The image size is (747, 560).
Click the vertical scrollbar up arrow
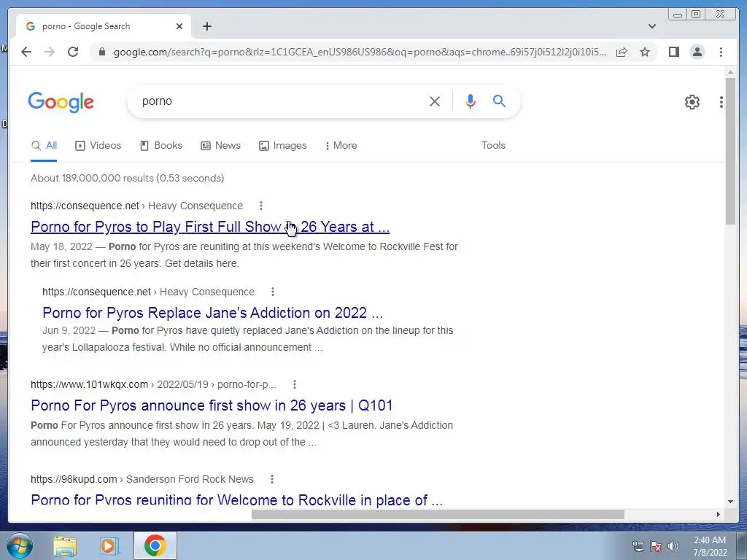point(730,72)
